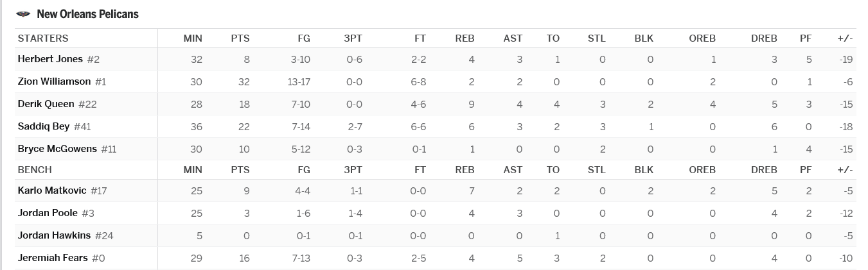Click Zion Williamson's 32 points cell
This screenshot has width=868, height=270.
coord(244,81)
